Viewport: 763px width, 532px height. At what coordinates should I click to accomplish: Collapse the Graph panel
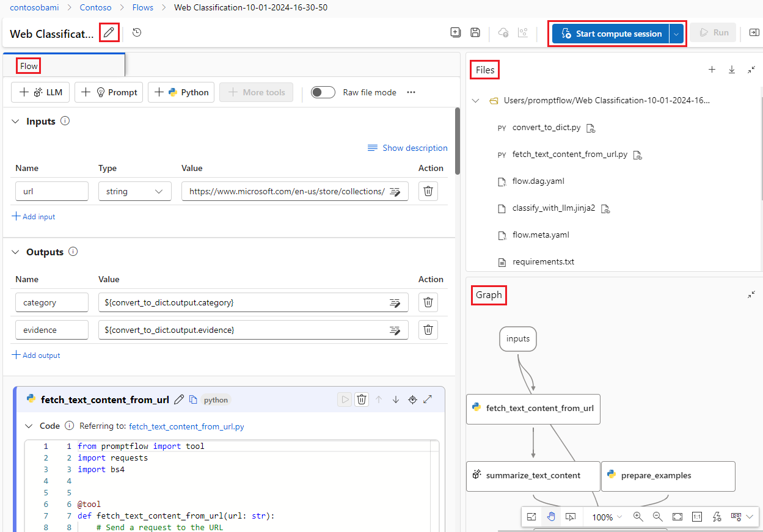pos(751,294)
